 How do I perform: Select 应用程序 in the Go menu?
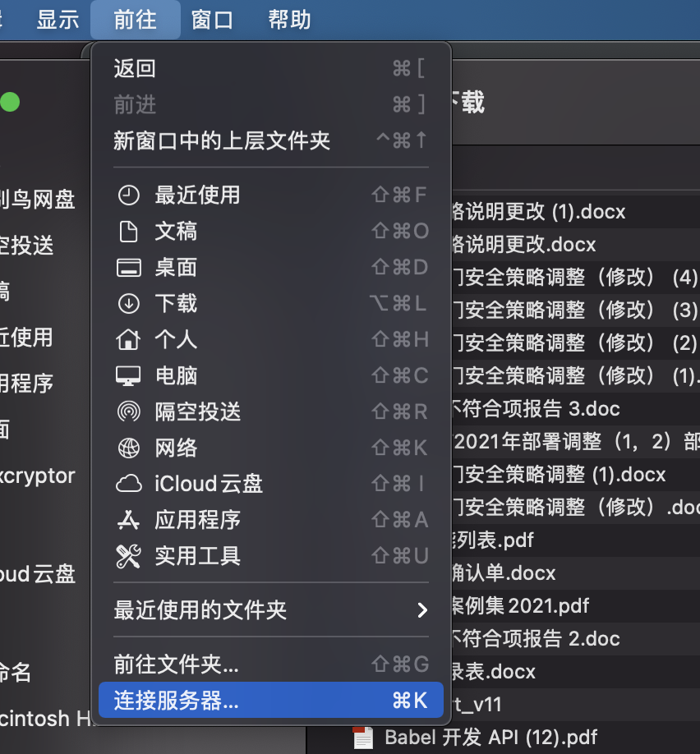click(271, 520)
